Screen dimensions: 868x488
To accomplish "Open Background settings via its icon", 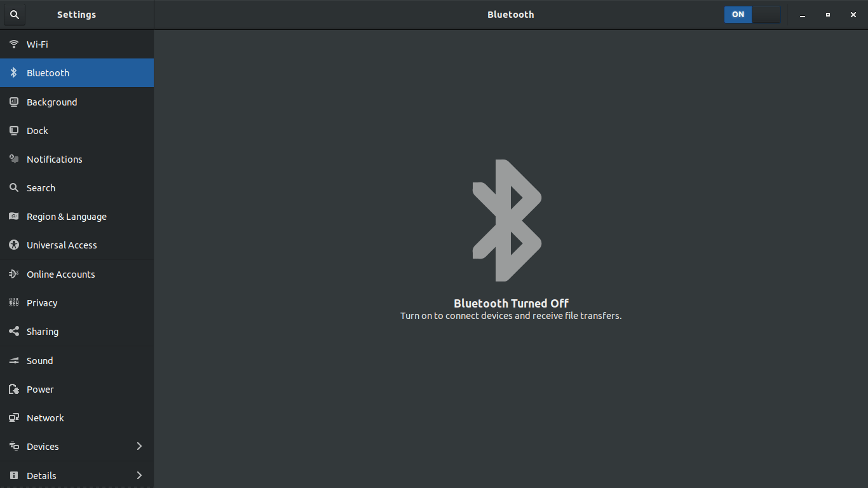I will [x=13, y=102].
